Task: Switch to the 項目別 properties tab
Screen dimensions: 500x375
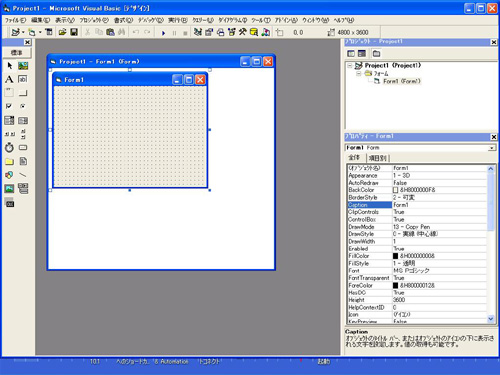Action: pos(378,158)
